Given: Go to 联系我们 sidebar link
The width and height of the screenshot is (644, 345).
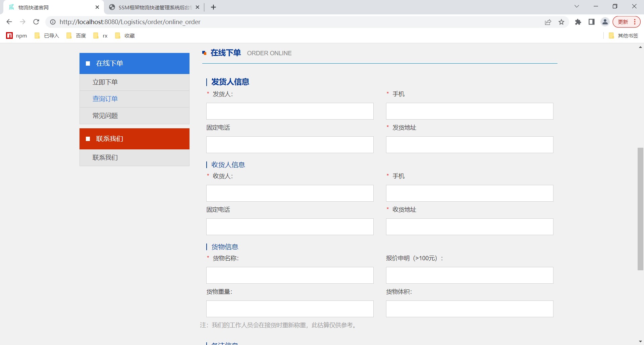Looking at the screenshot, I should [105, 157].
